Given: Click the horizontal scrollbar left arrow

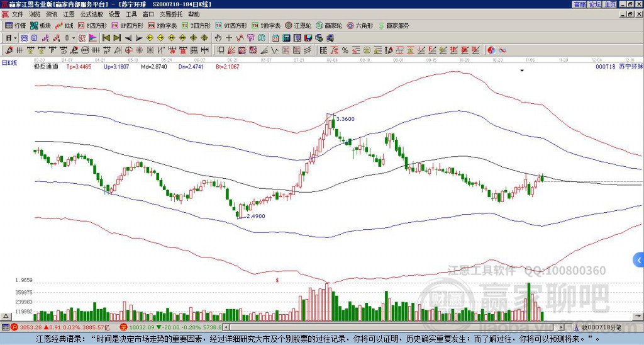Looking at the screenshot, I should click(226, 327).
